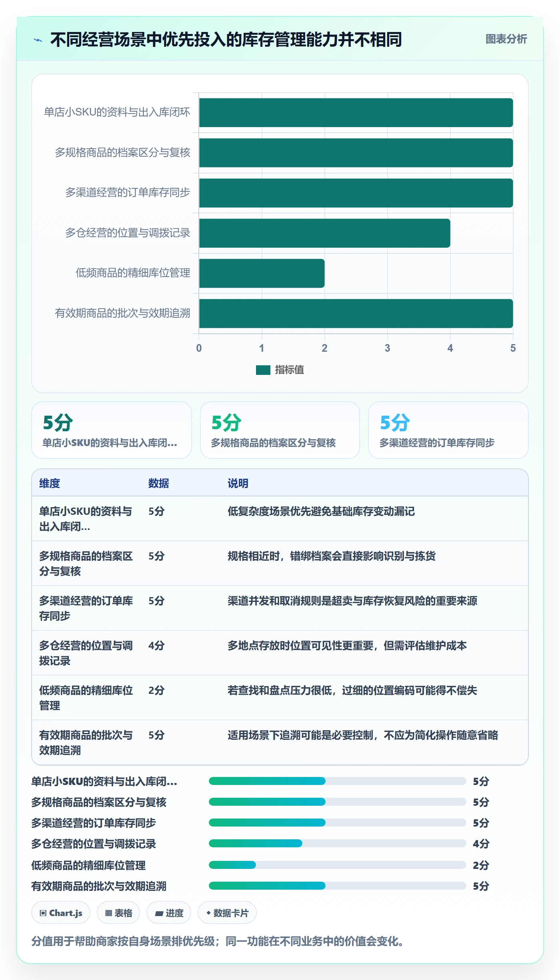This screenshot has height=980, width=560.
Task: Click progress bar for 多规格商品的档案区分与复核
Action: tap(338, 802)
